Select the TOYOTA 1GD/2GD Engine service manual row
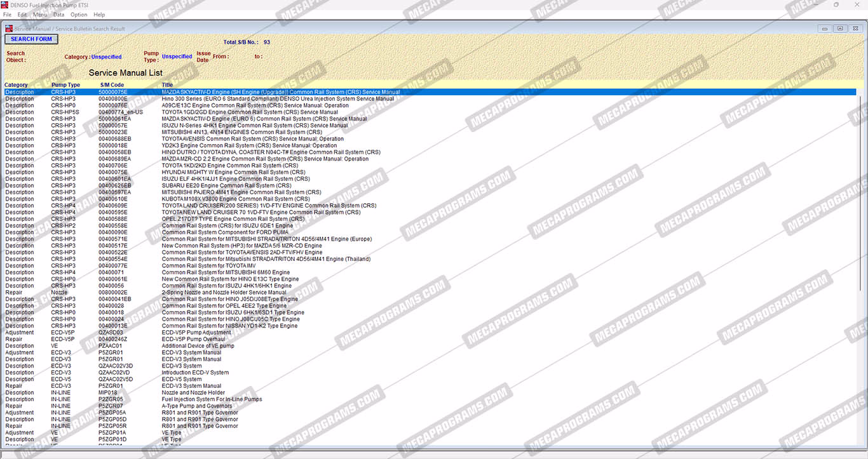Screen dimensions: 868x459 [x=250, y=112]
